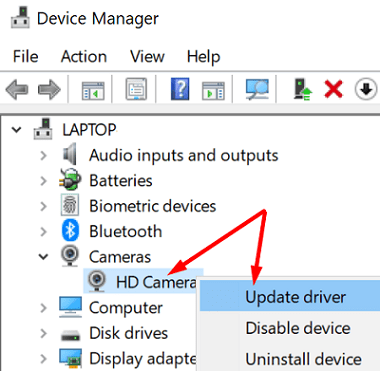Expand the Biometric devices category
Screen dimensions: 380x371
click(x=43, y=206)
